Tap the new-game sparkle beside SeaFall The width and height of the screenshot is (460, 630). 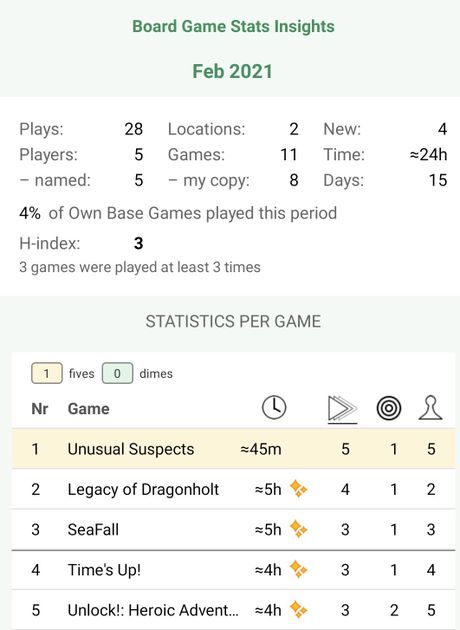298,529
